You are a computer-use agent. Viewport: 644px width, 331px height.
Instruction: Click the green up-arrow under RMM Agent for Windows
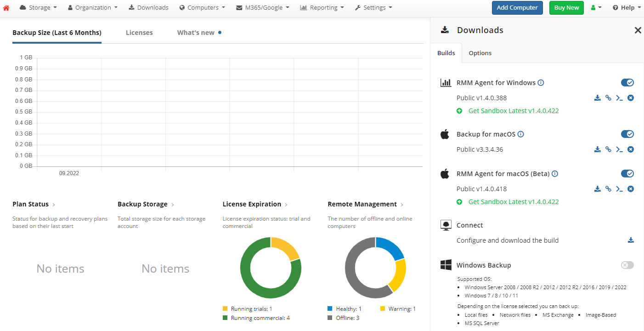pyautogui.click(x=459, y=111)
